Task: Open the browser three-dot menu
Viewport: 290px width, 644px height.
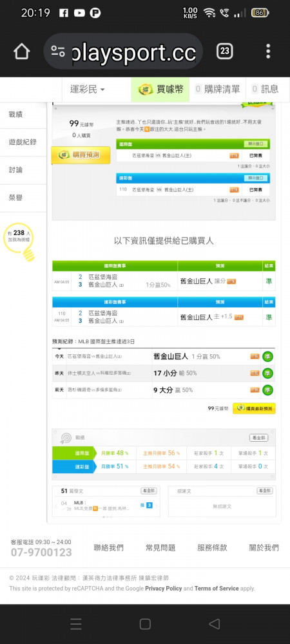Action: (x=268, y=52)
